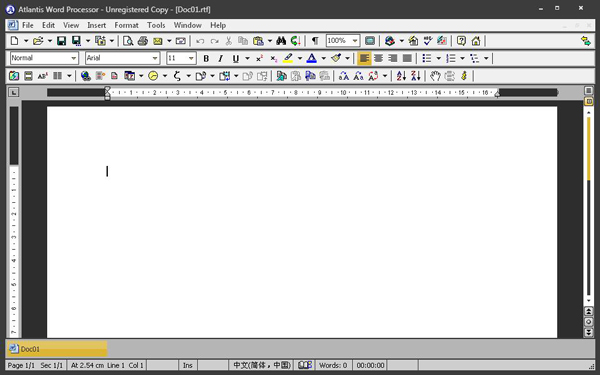This screenshot has width=600, height=375.
Task: Open help with question mark icon
Action: pos(461,41)
